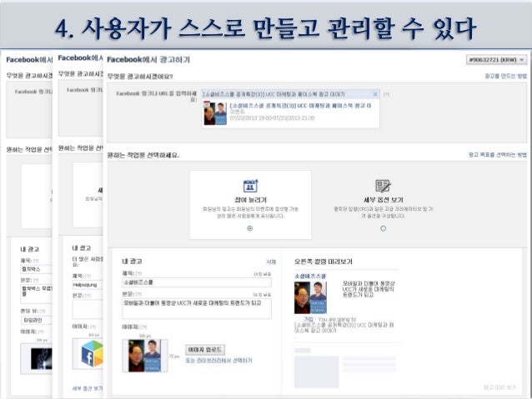Click the 세부 옵션 보기 notepad icon
The height and width of the screenshot is (399, 532).
383,186
